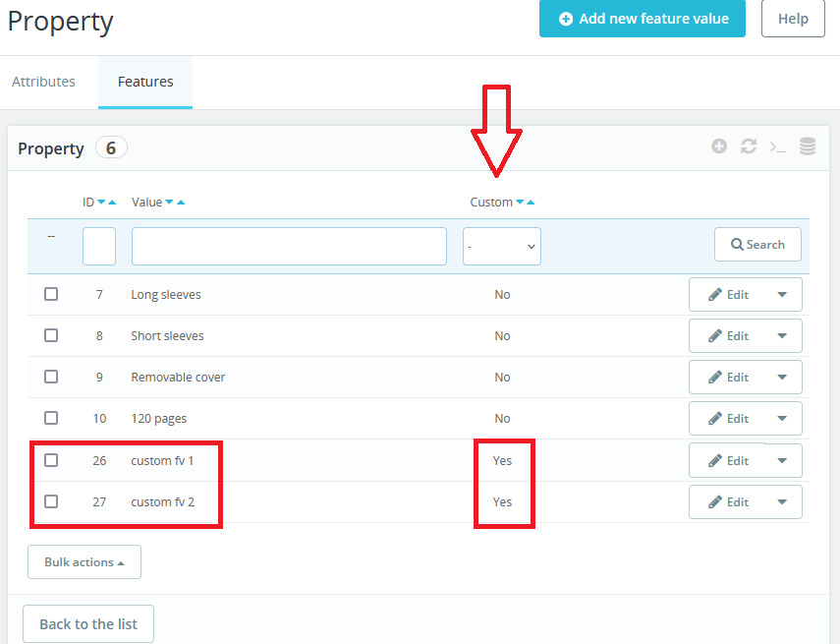Expand actions arrow for Removable cover row
840x644 pixels.
(782, 377)
